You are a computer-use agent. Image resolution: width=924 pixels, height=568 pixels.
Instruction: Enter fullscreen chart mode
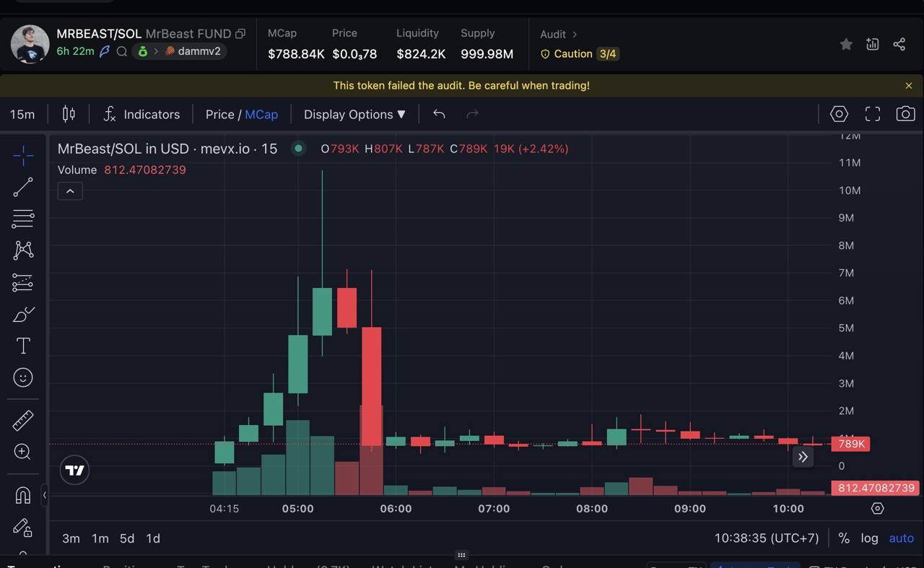[x=873, y=114]
